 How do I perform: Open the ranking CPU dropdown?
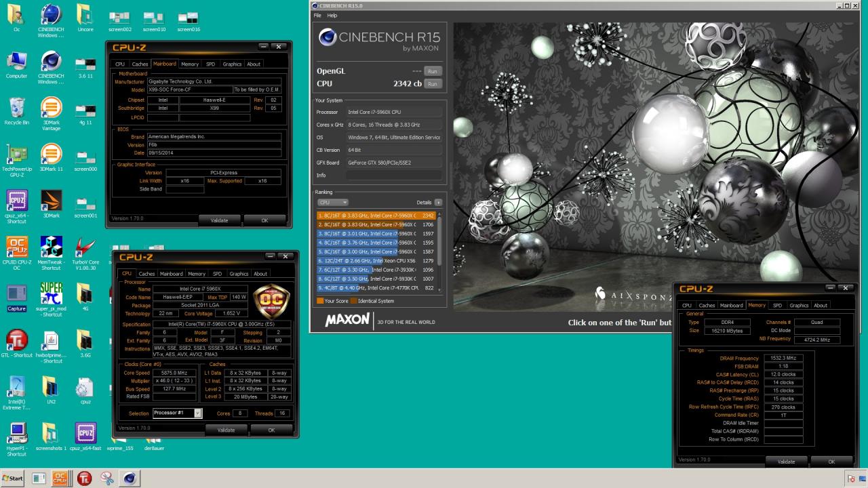pos(332,202)
